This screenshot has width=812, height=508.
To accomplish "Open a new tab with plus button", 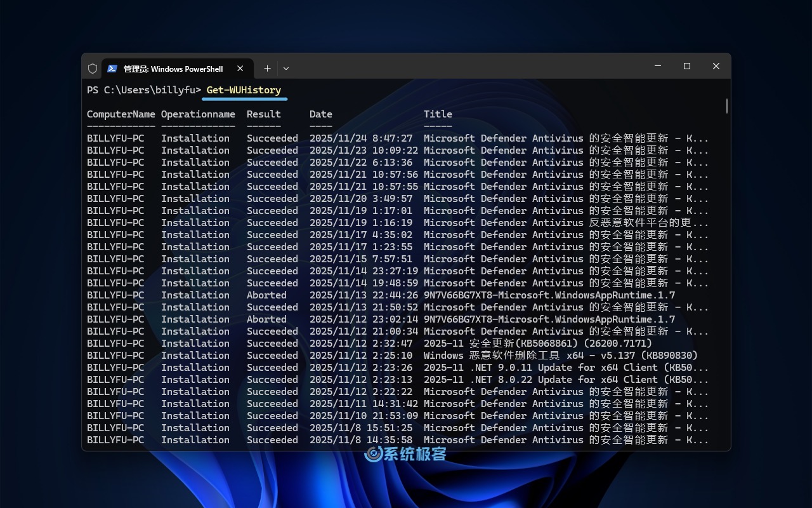I will point(267,69).
